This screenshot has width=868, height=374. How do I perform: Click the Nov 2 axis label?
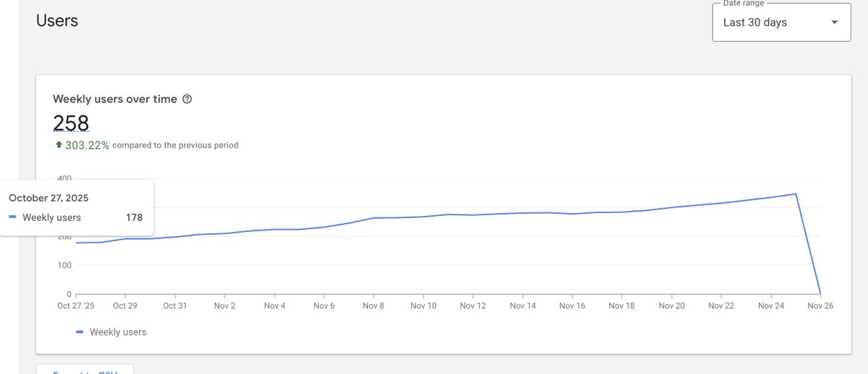pyautogui.click(x=224, y=305)
